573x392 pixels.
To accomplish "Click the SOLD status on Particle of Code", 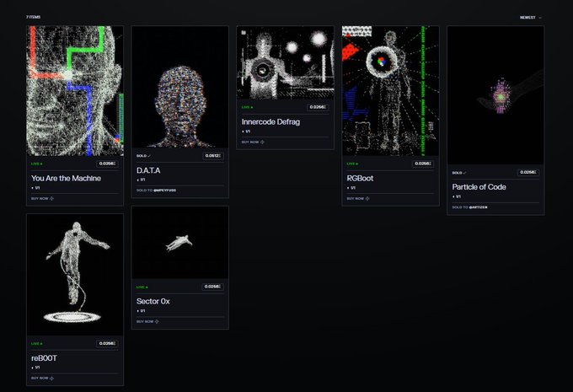I will 459,173.
